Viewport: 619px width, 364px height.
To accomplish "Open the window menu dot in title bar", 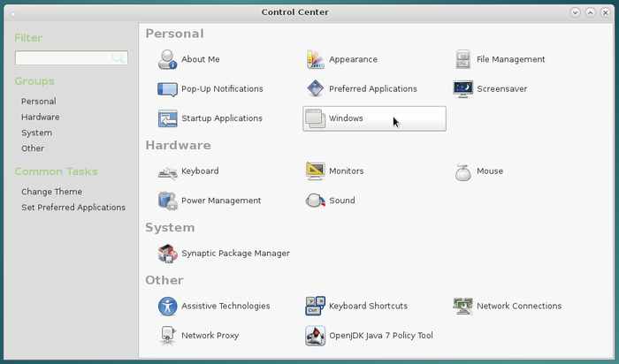I will (x=13, y=15).
